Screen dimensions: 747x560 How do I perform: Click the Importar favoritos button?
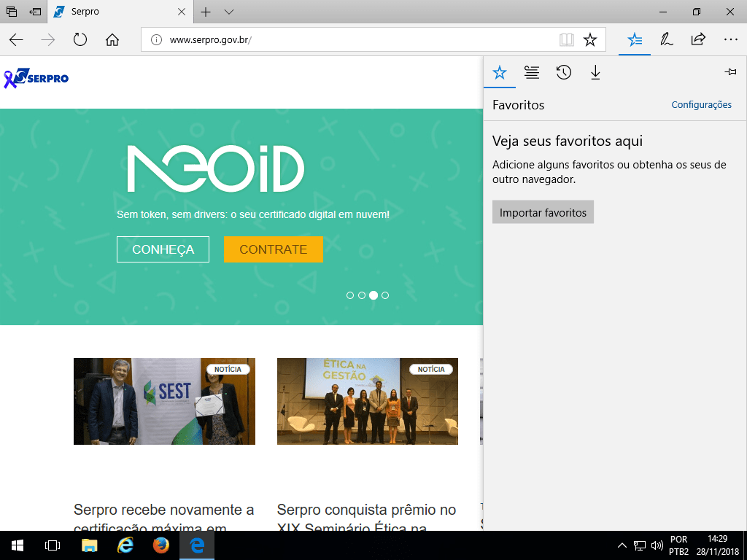(543, 212)
